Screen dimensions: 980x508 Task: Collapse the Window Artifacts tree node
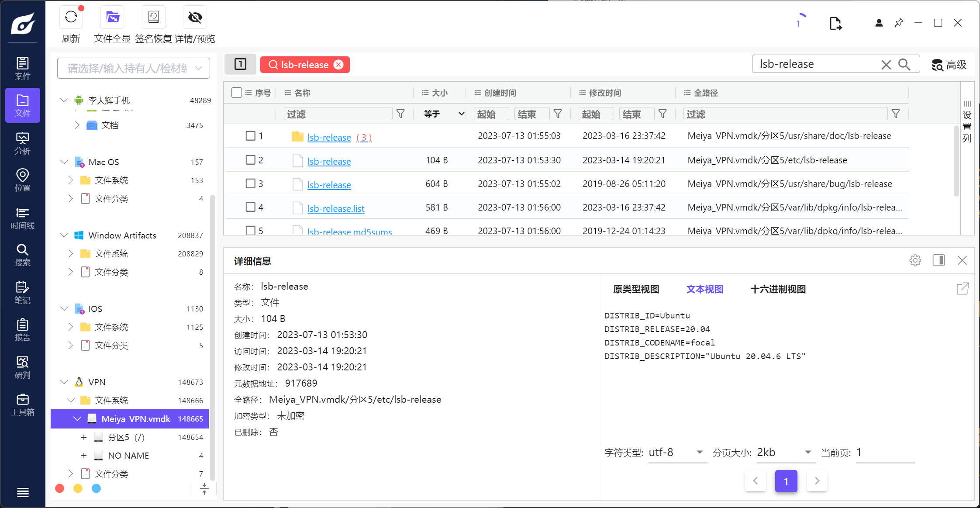point(64,235)
